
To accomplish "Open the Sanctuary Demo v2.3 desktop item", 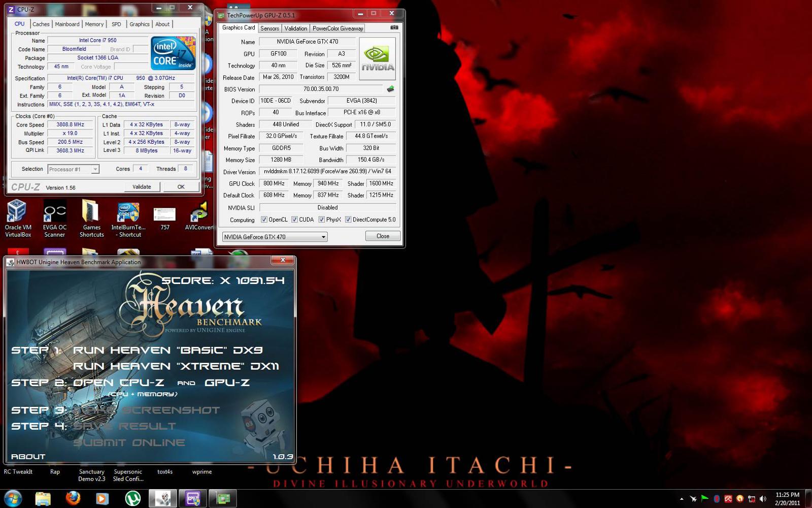I will (x=91, y=475).
